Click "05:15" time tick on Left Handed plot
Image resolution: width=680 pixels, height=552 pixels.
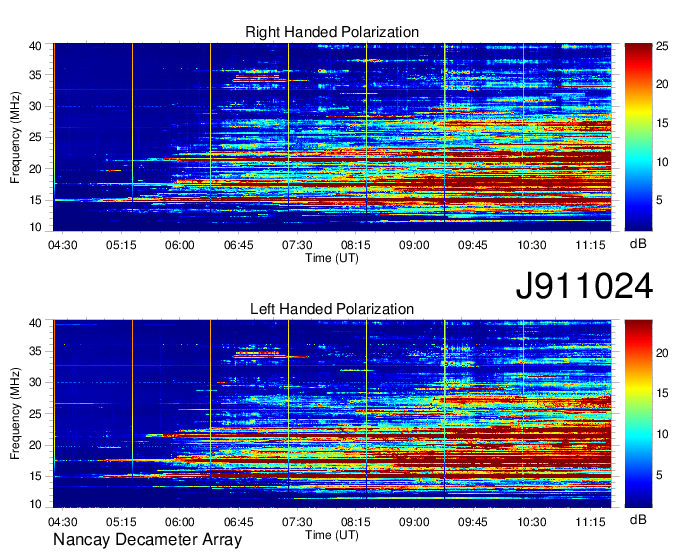click(x=121, y=522)
